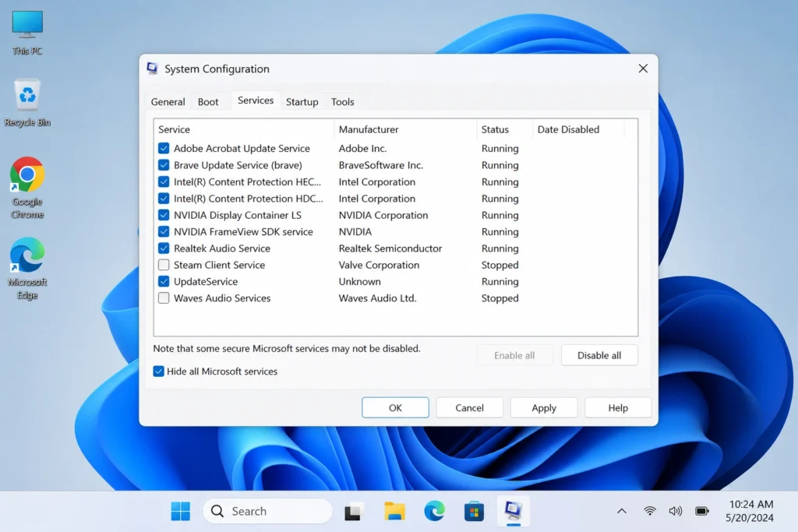This screenshot has width=798, height=532.
Task: Click the taskbar Search box
Action: [268, 511]
